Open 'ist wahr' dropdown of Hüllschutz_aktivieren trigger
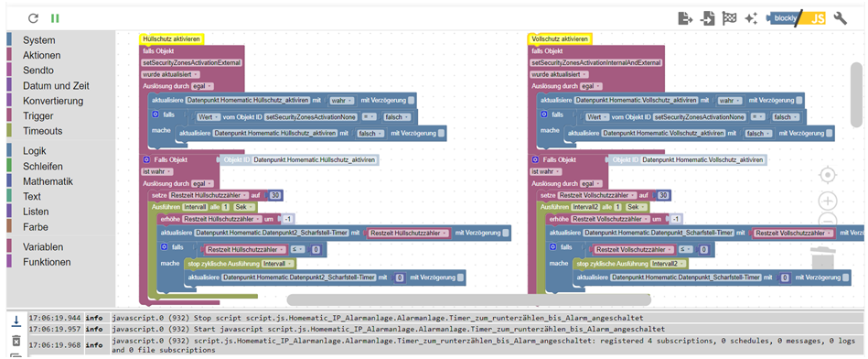The image size is (868, 359). tap(157, 172)
